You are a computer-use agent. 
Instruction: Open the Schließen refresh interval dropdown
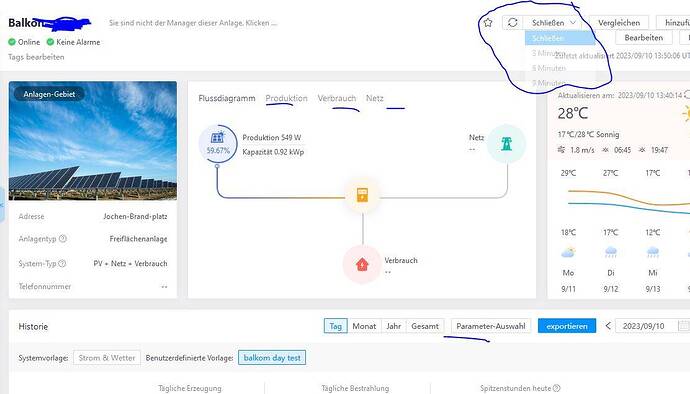coord(553,22)
